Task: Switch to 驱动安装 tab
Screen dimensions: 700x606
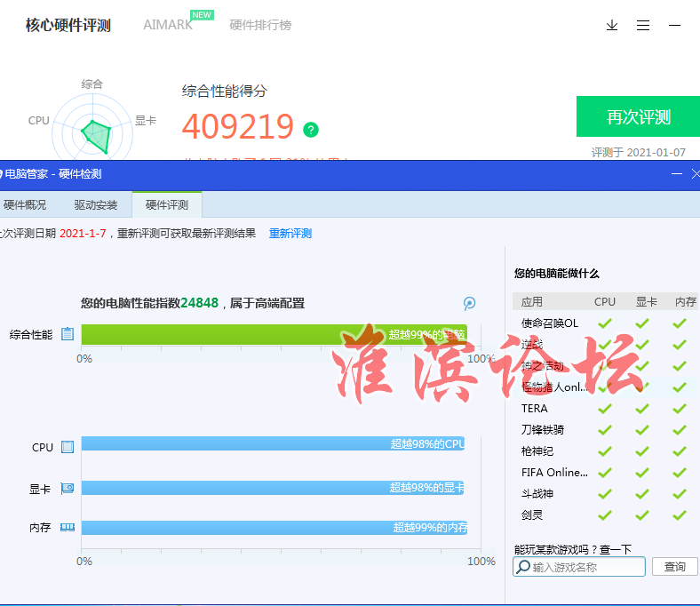Action: pyautogui.click(x=96, y=205)
